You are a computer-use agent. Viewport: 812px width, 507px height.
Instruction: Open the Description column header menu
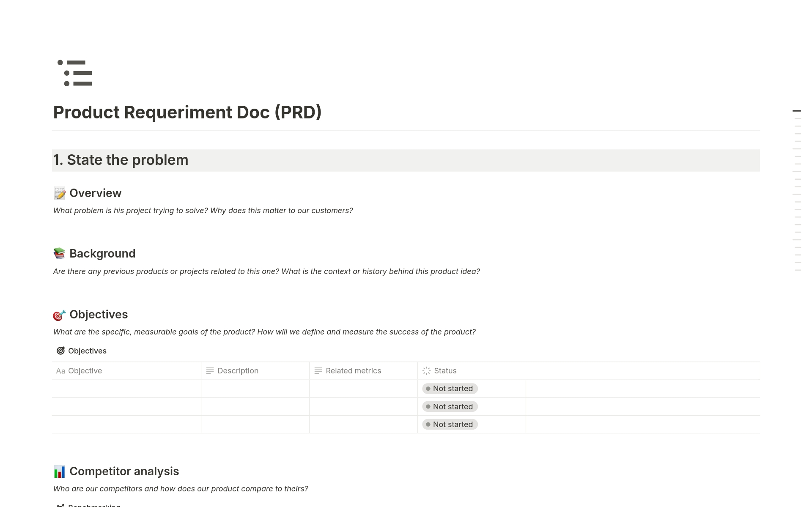(x=238, y=371)
